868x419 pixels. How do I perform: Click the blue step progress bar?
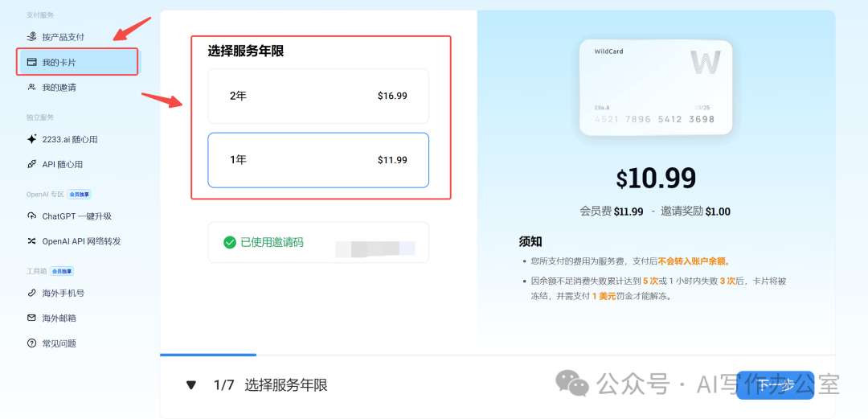pyautogui.click(x=208, y=355)
